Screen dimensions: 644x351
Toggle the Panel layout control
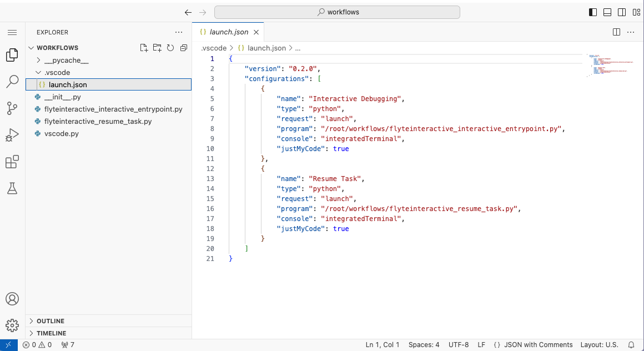click(607, 12)
